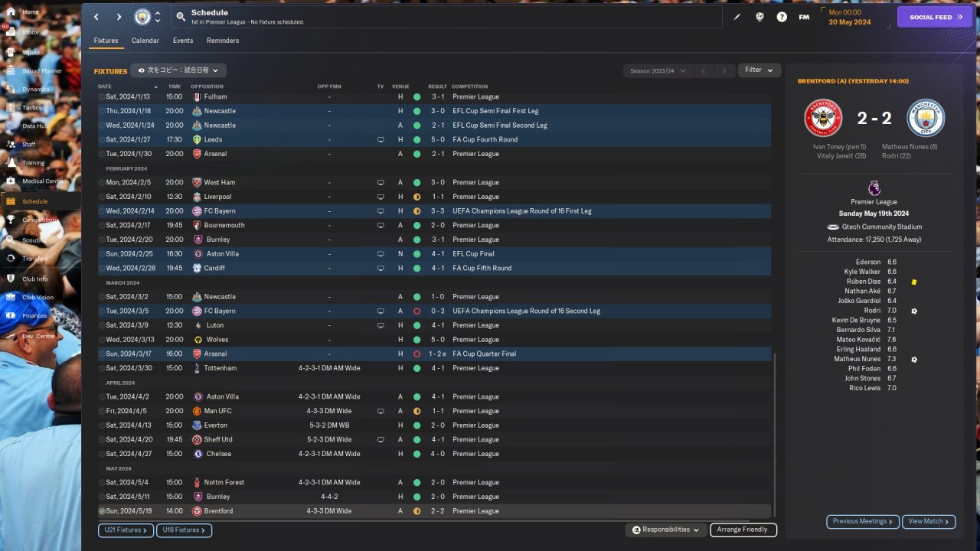Tick the selection circle for Tue, 2024/1/30
The width and height of the screenshot is (980, 551).
click(102, 154)
